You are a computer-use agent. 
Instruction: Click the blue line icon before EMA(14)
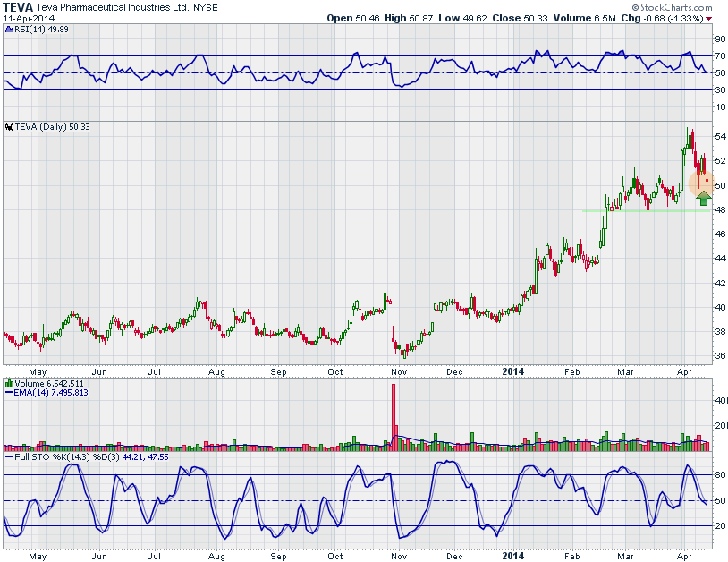point(8,391)
